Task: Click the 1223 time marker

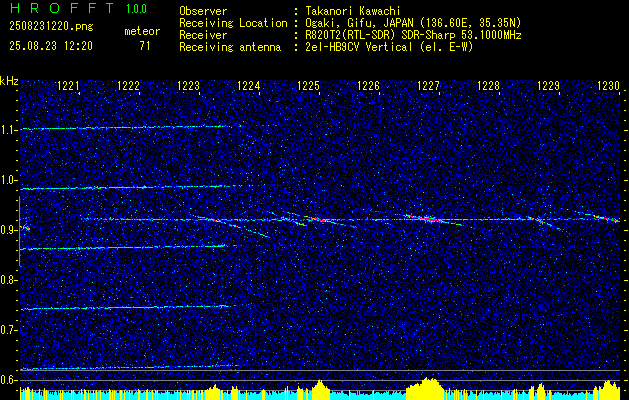Action: (189, 86)
